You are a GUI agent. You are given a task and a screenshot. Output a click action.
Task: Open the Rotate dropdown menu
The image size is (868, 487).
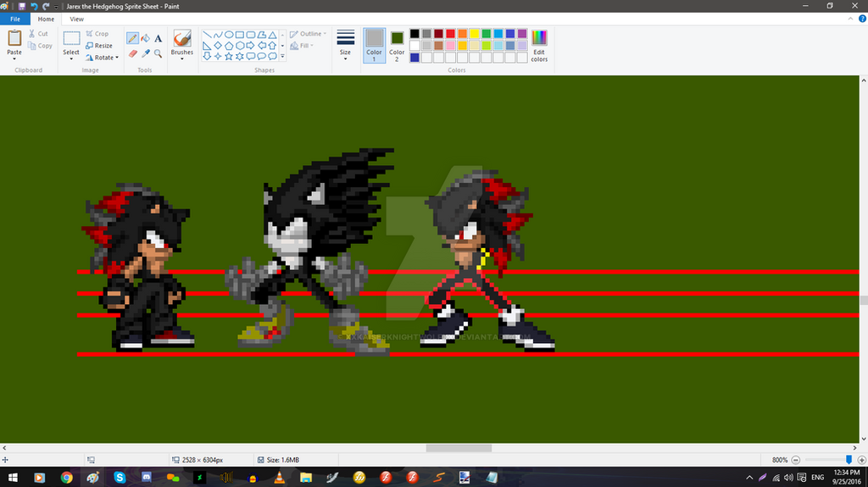pyautogui.click(x=103, y=58)
